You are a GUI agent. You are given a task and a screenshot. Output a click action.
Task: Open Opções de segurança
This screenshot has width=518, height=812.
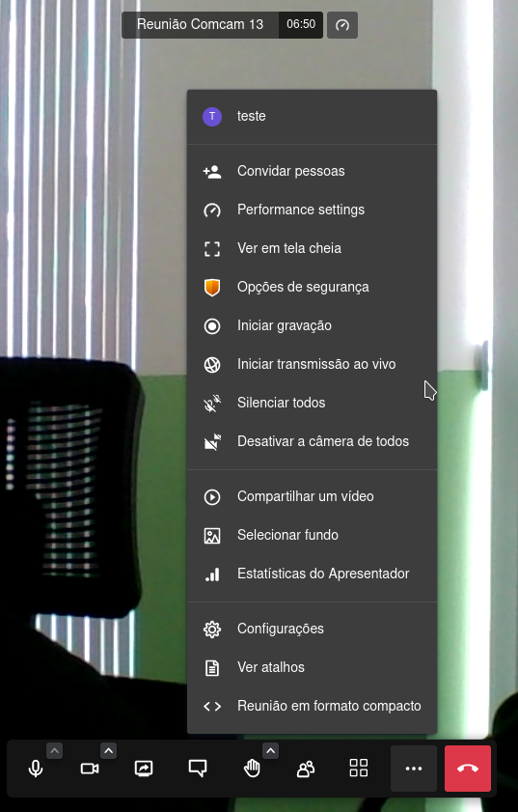pos(312,287)
